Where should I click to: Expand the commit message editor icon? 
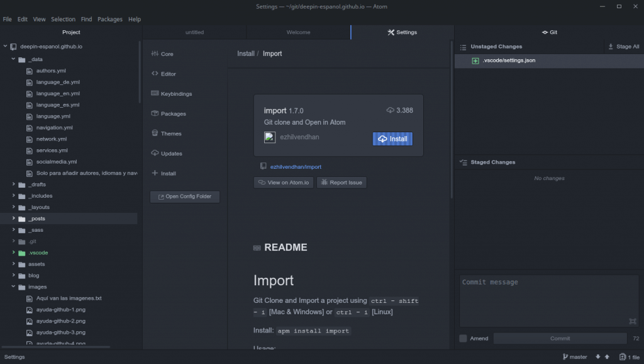[x=633, y=321]
